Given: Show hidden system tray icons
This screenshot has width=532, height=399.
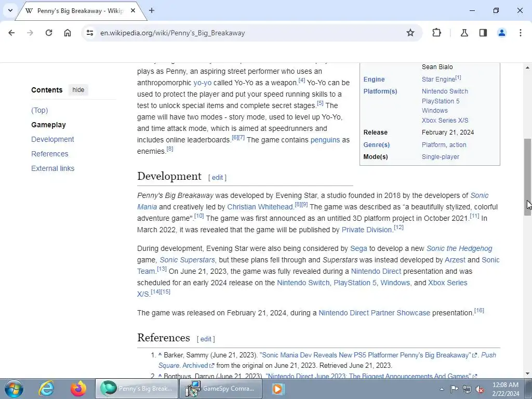Looking at the screenshot, I should (442, 389).
